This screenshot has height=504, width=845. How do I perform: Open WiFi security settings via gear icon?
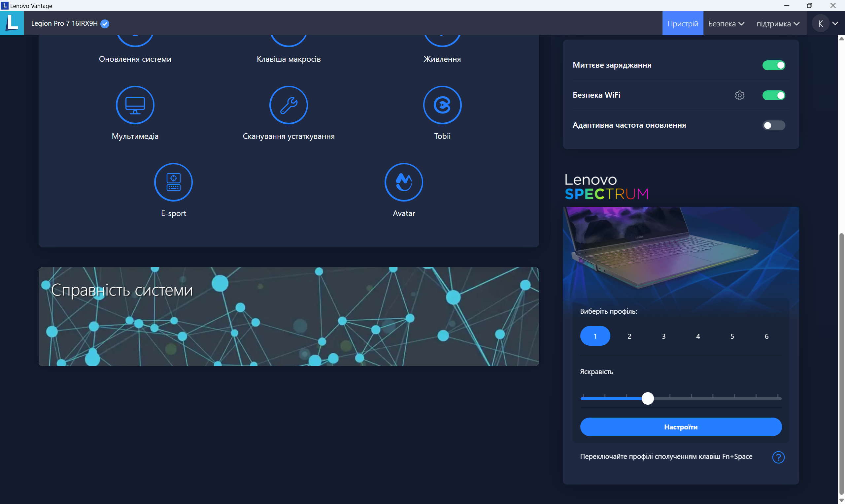[x=740, y=95]
